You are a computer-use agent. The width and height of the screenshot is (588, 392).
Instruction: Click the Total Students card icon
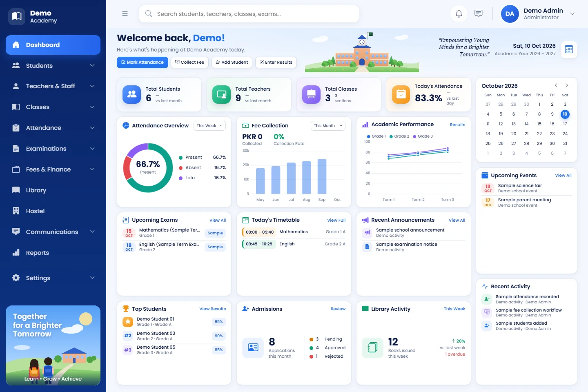(x=131, y=94)
